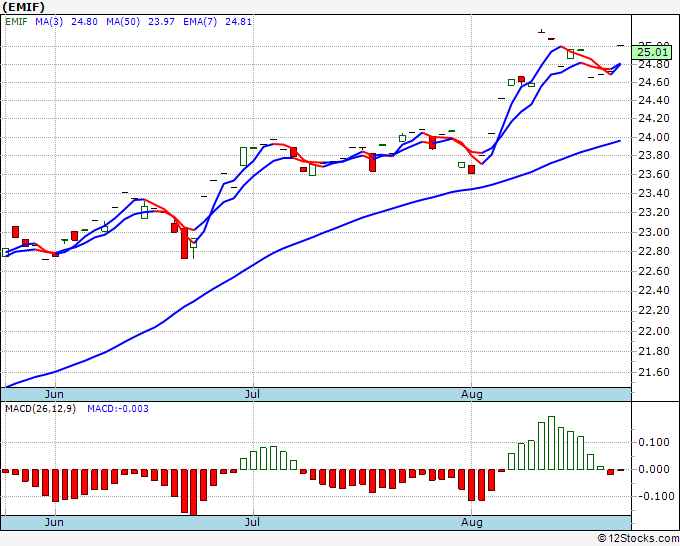680x546 pixels.
Task: Click the EMA(7) indicator label
Action: coord(200,22)
